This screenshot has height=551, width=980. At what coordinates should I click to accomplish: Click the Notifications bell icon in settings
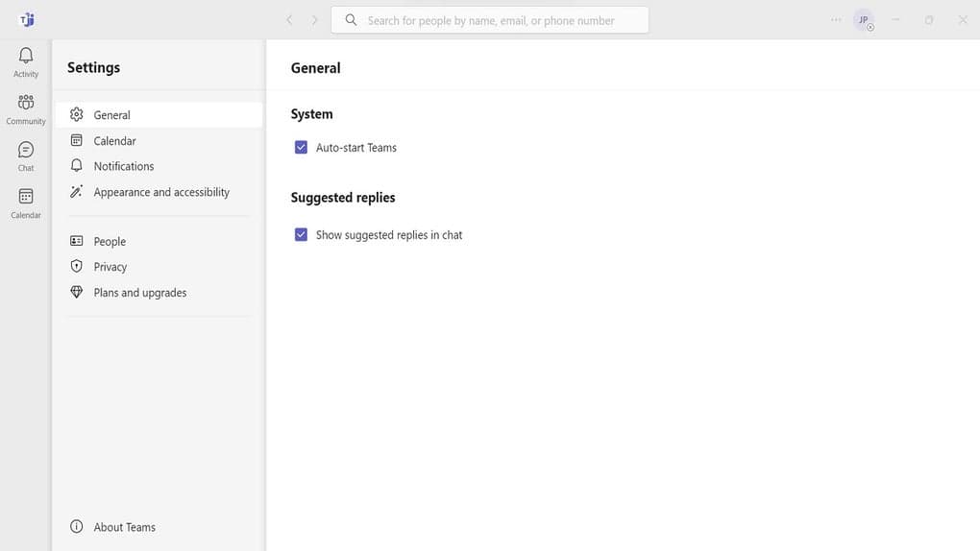(76, 165)
